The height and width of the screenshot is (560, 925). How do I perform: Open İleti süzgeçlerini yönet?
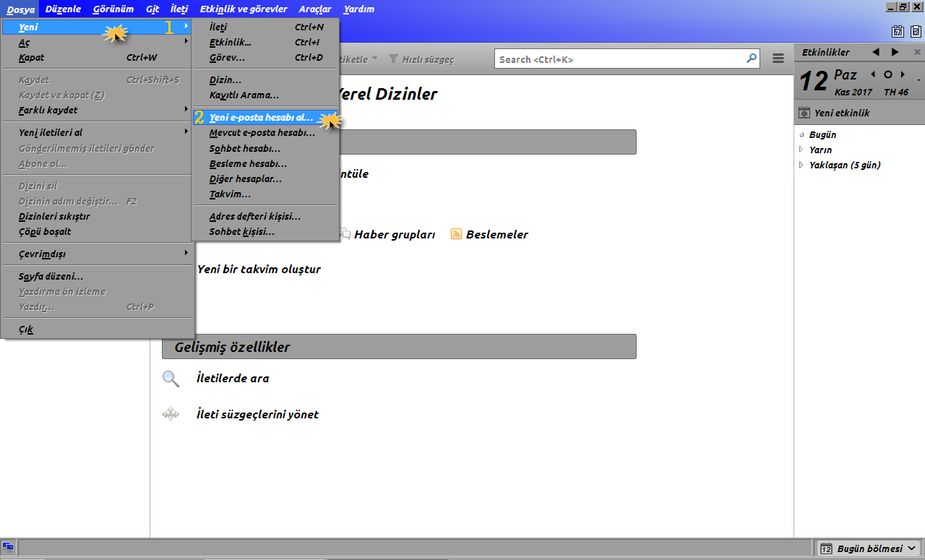[257, 414]
